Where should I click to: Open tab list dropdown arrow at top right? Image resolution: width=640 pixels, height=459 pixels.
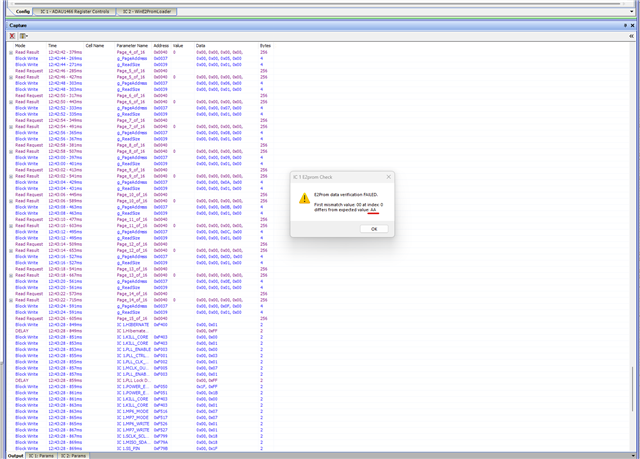632,11
